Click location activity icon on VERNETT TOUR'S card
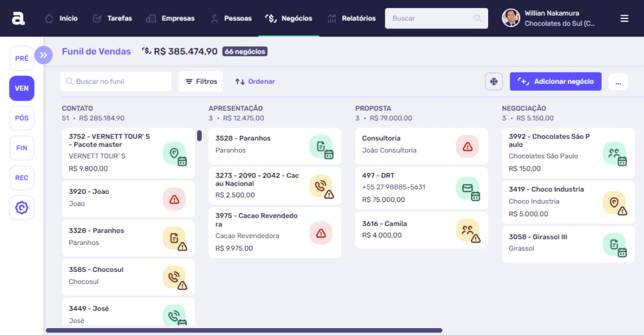 [x=175, y=154]
